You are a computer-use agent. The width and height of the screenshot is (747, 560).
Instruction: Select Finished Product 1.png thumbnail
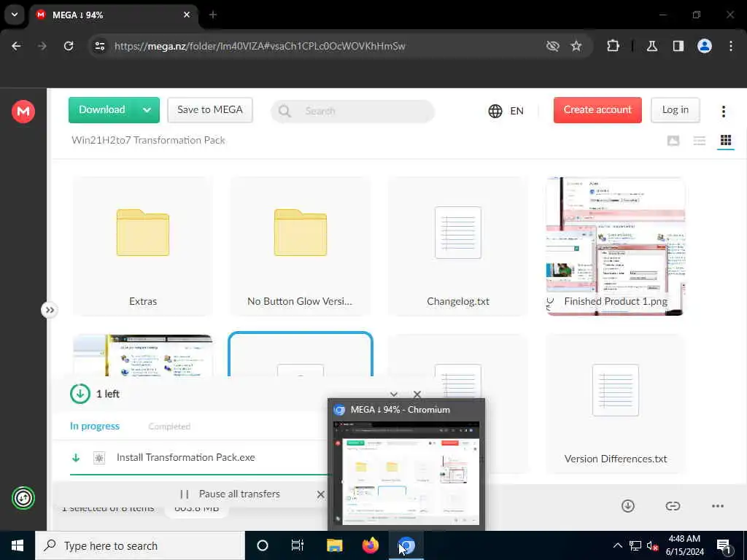coord(616,246)
